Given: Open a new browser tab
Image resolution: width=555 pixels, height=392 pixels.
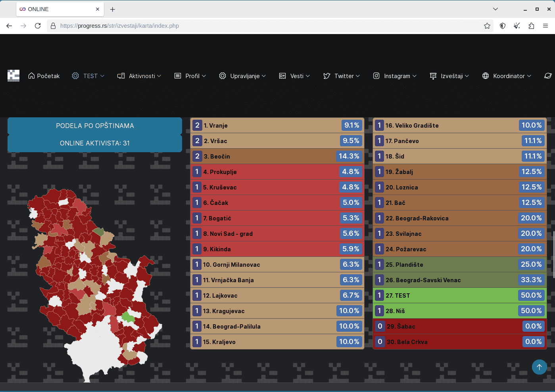Looking at the screenshot, I should pyautogui.click(x=113, y=9).
